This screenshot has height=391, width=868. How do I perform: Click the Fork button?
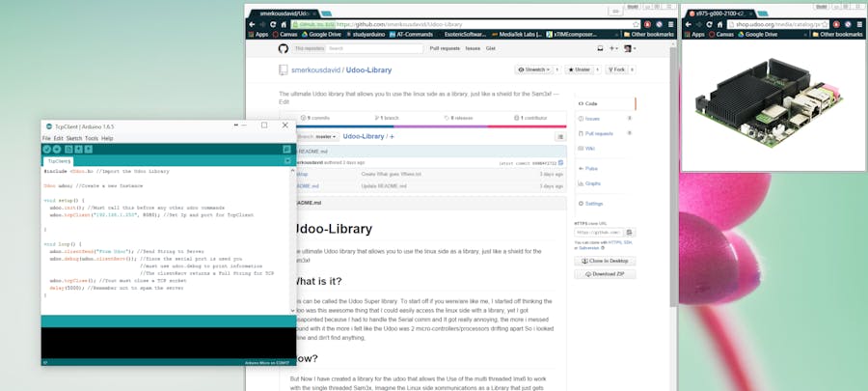tap(616, 70)
